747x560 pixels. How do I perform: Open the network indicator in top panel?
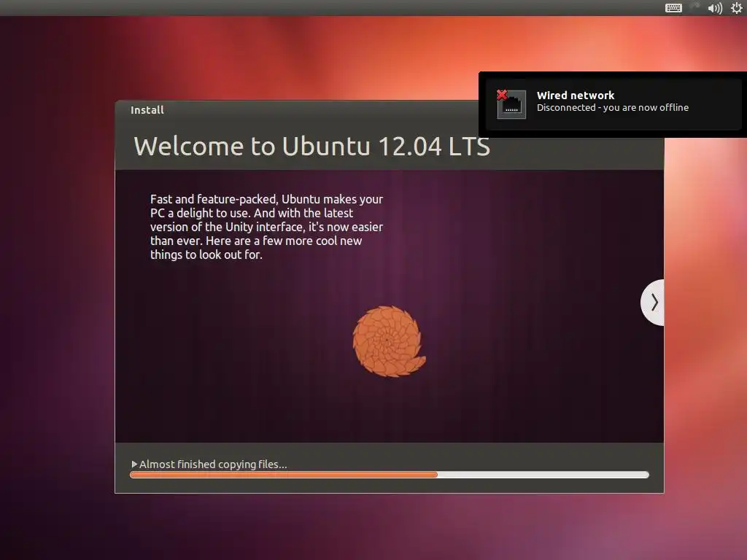click(695, 7)
